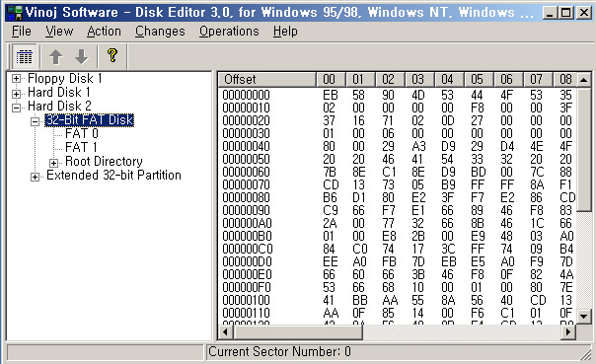Open the File menu
Image resolution: width=596 pixels, height=364 pixels.
[22, 32]
